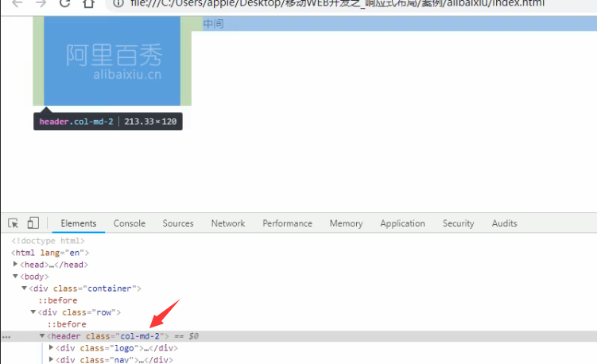Open the home page icon

(89, 3)
